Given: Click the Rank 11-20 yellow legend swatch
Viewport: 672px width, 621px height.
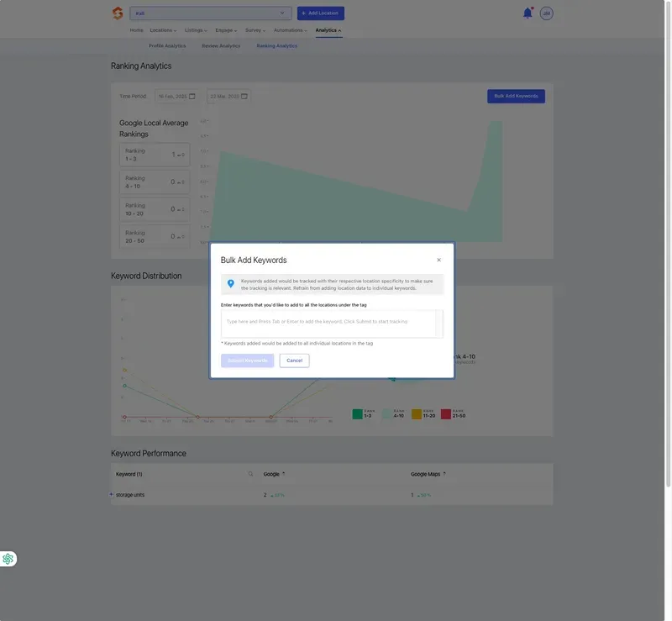Looking at the screenshot, I should [x=417, y=413].
